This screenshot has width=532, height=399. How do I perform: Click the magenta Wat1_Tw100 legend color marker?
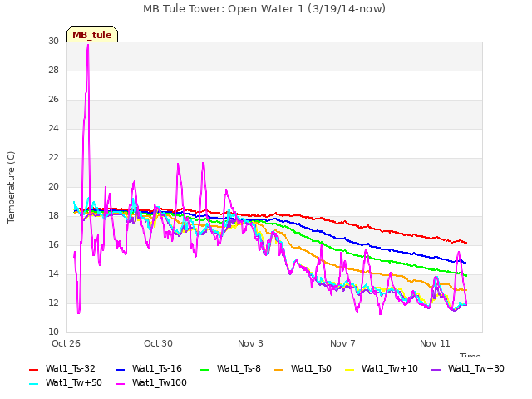120,384
